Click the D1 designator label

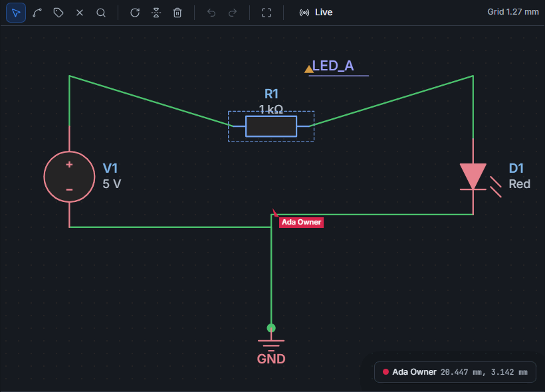pos(516,168)
